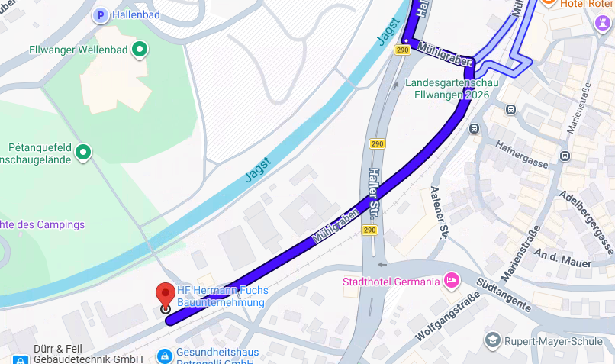The image size is (615, 364).
Task: Click the 290 road shield beside Mühlgraben junction
Action: [402, 50]
